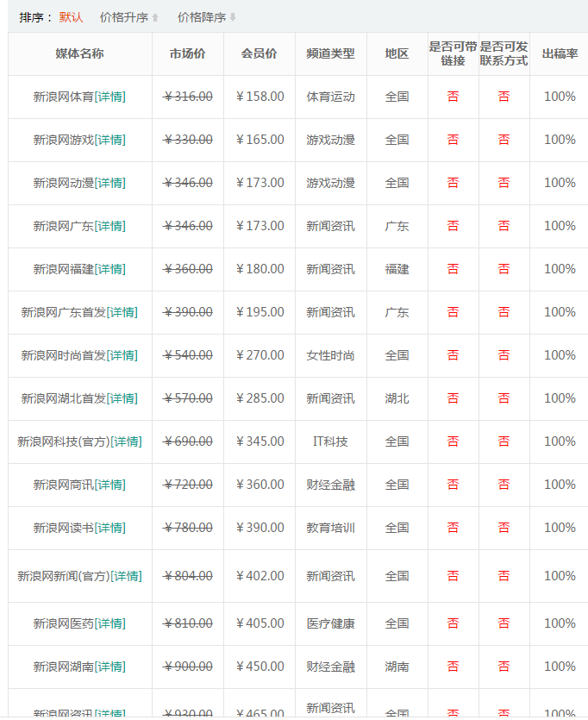
Task: View details of 新浪网湖南
Action: pyautogui.click(x=110, y=667)
